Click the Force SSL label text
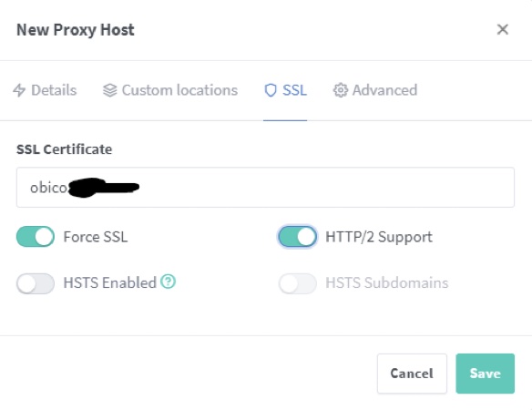532x410 pixels. [96, 237]
